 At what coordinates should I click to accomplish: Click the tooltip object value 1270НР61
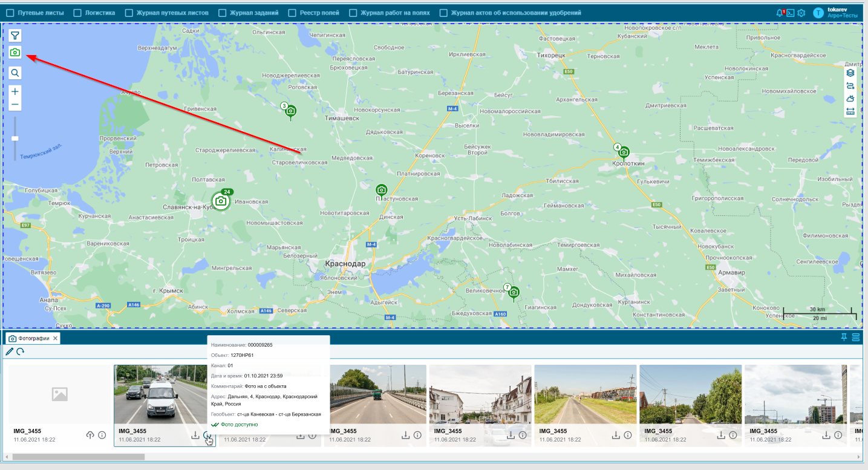point(242,355)
